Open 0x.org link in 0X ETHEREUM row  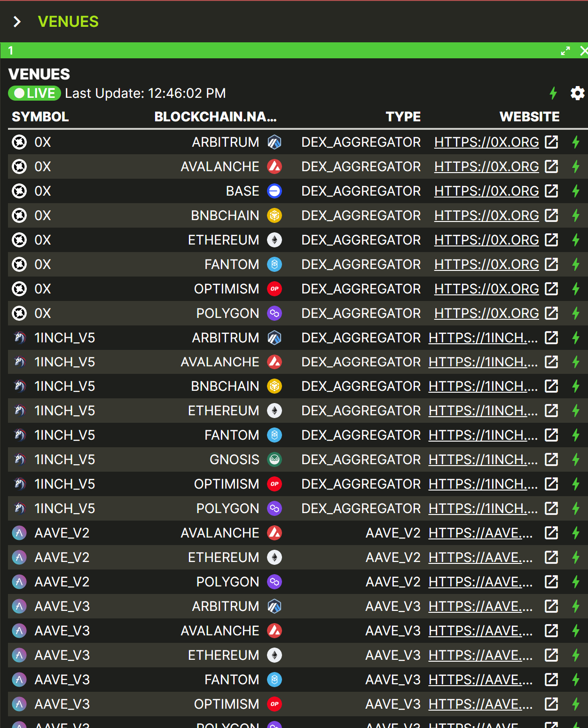486,240
